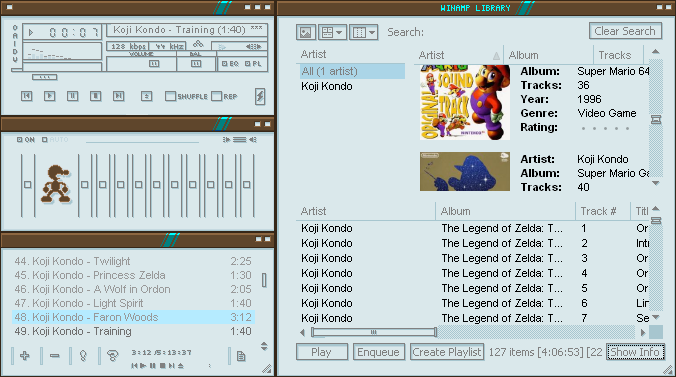Open the view mode dropdown next to Search
Screen dimensions: 676x377
tap(332, 32)
